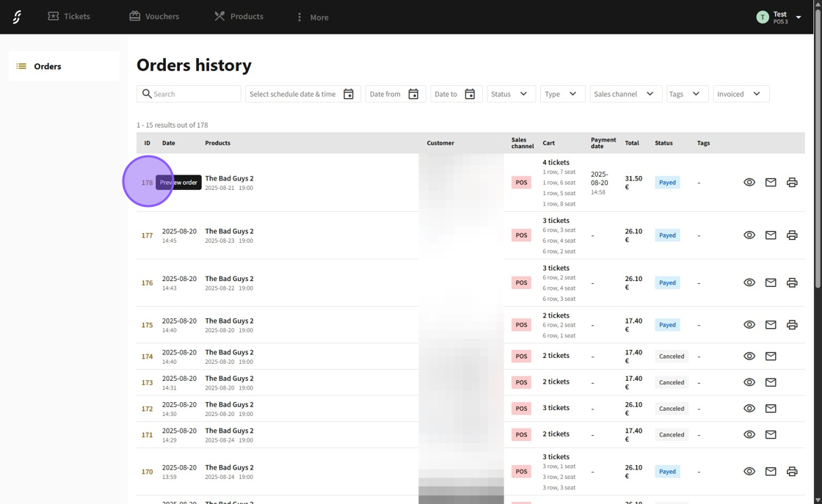Viewport: 822px width, 504px height.
Task: Print order 176 using the printer icon
Action: click(x=792, y=282)
